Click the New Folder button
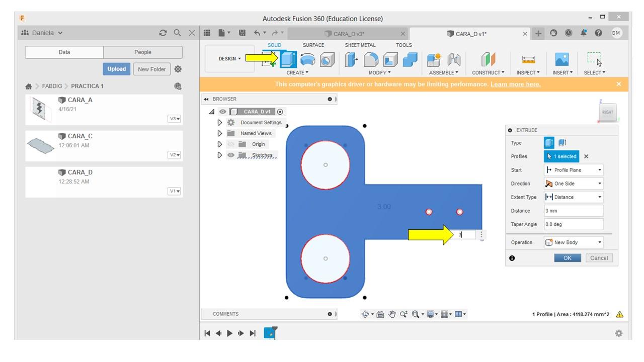Viewport: 644px width, 362px height. (152, 69)
